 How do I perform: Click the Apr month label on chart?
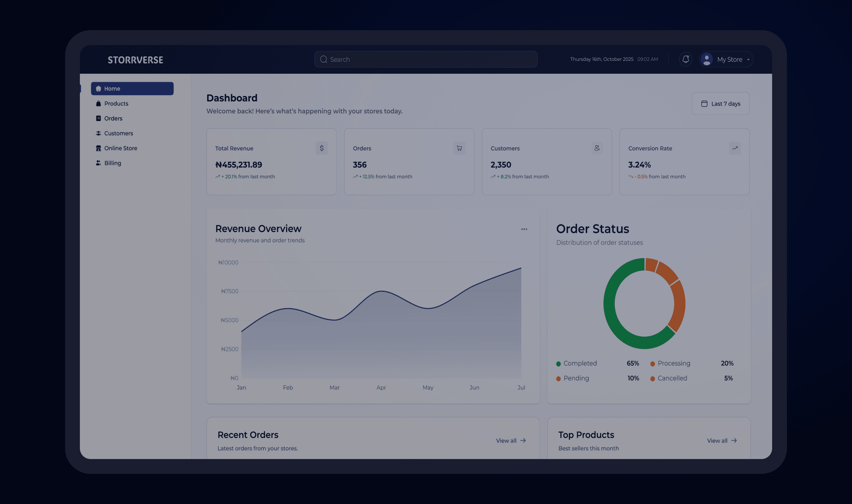[381, 388]
